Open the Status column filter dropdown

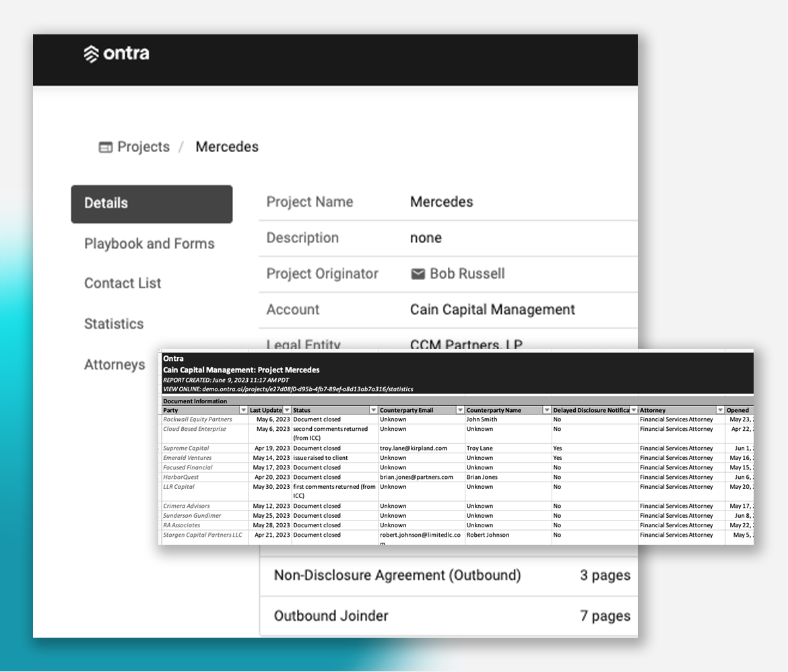pos(373,410)
